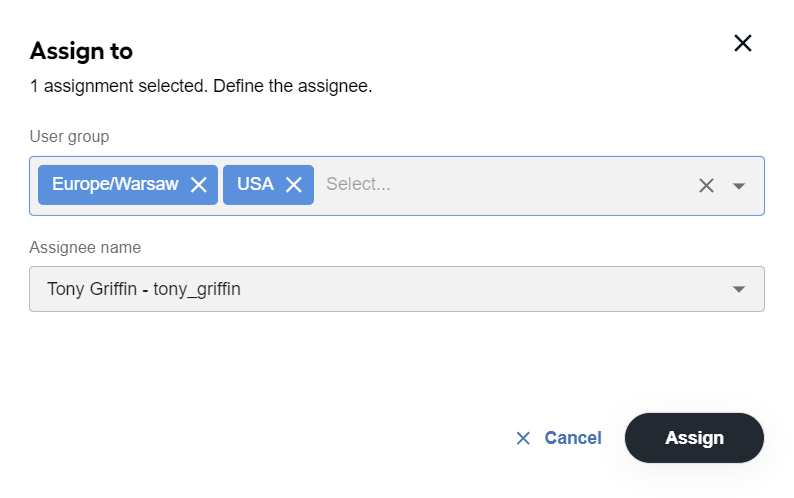Click the blank area below Assignee name
This screenshot has height=498, width=794.
[x=396, y=360]
